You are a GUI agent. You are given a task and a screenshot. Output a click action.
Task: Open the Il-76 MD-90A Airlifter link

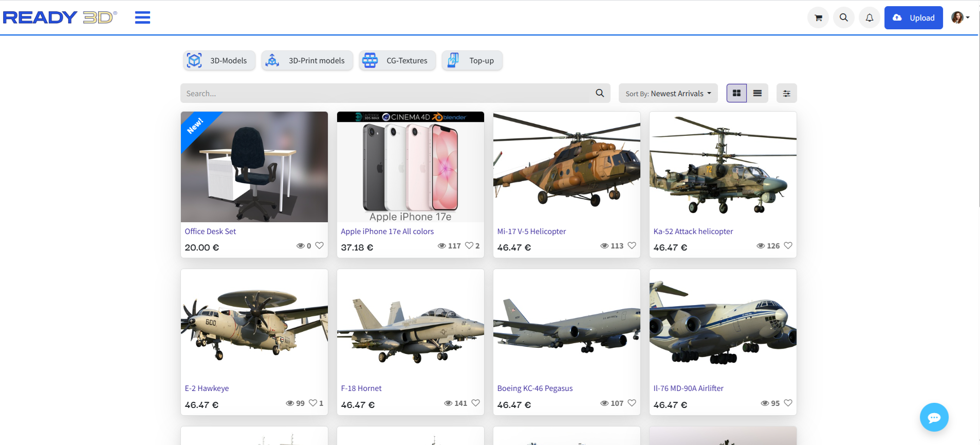[x=688, y=388]
